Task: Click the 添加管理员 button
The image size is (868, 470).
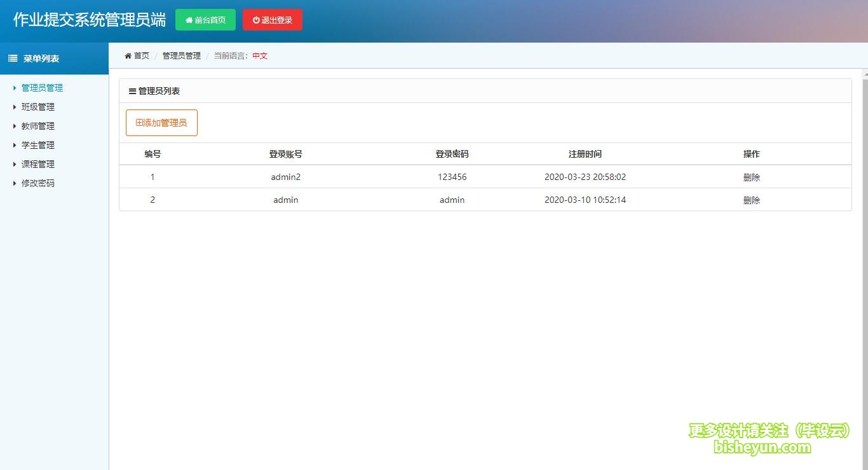Action: pyautogui.click(x=161, y=123)
